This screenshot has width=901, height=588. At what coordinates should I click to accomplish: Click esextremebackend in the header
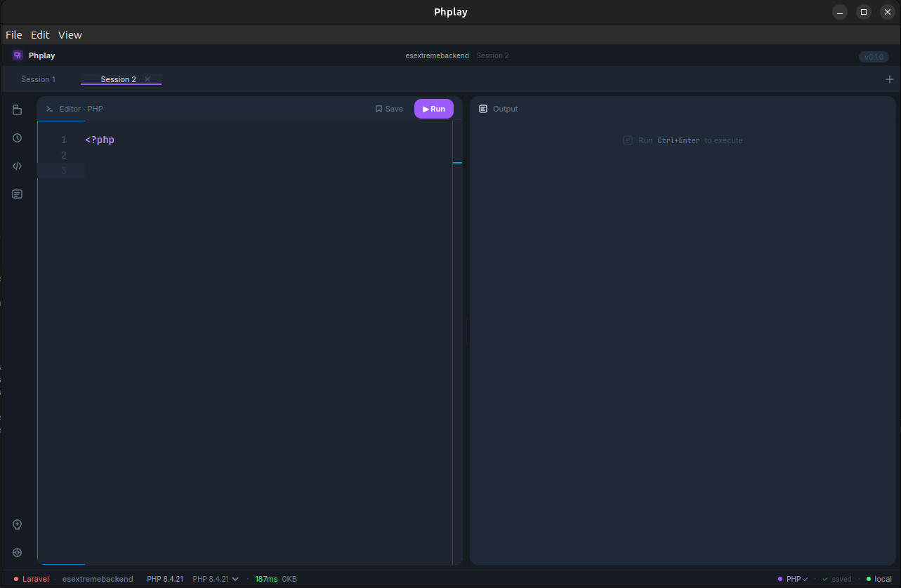pos(437,55)
